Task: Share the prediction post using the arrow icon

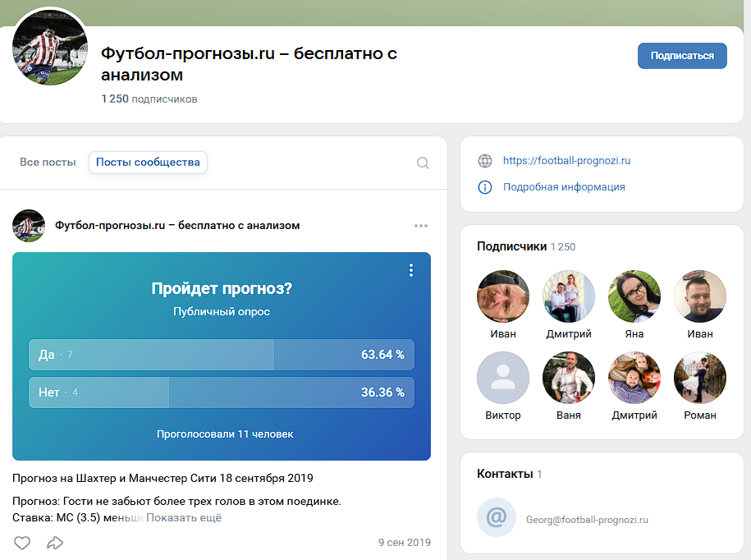Action: coord(55,543)
